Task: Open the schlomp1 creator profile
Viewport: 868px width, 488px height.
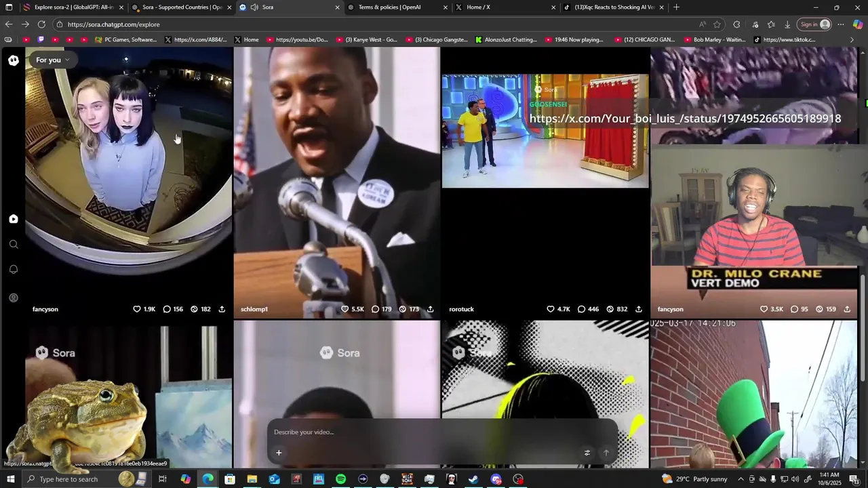Action: click(254, 309)
